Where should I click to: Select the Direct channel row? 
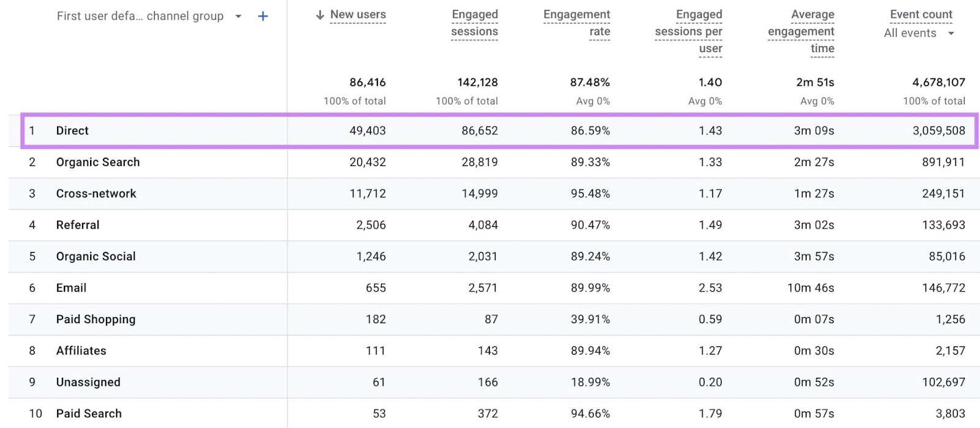(x=72, y=131)
